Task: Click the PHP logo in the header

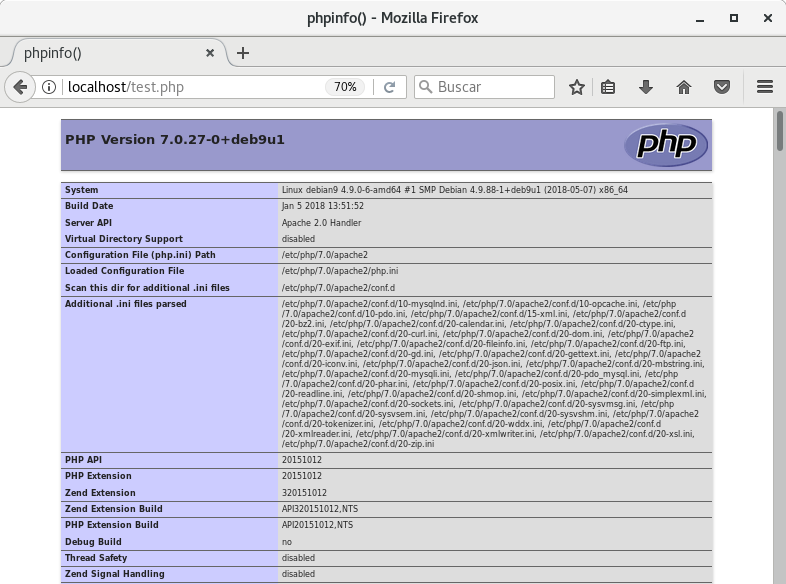Action: (666, 145)
